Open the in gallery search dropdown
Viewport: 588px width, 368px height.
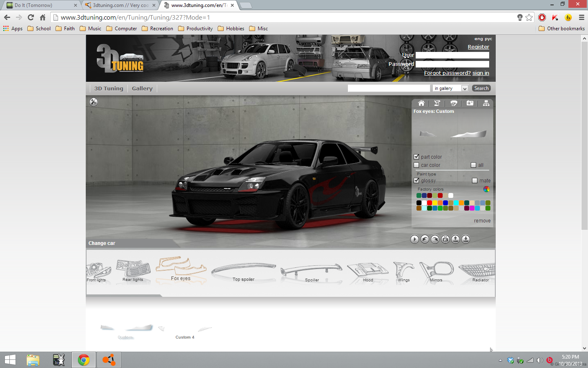(x=450, y=88)
